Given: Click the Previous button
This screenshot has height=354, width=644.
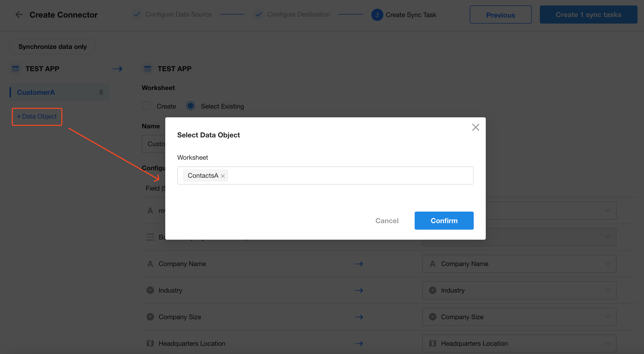Looking at the screenshot, I should 500,15.
